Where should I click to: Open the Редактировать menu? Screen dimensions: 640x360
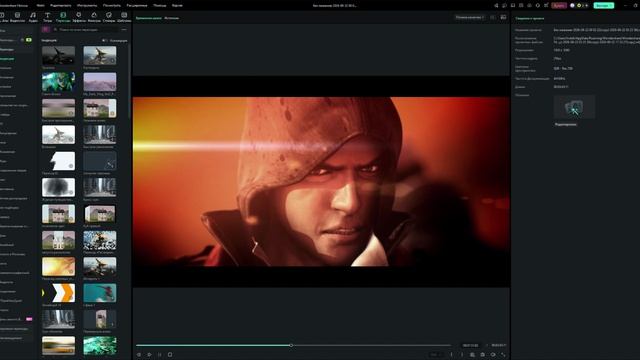(60, 6)
